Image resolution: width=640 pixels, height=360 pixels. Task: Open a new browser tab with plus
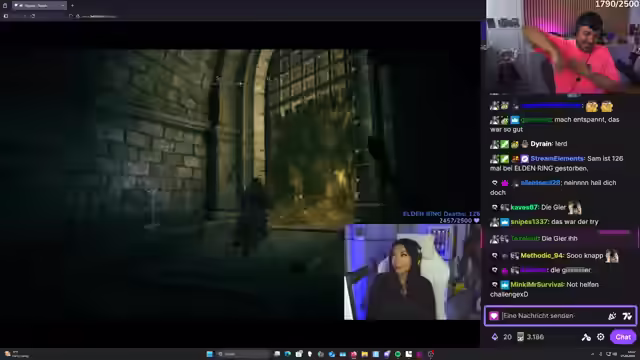click(x=72, y=6)
